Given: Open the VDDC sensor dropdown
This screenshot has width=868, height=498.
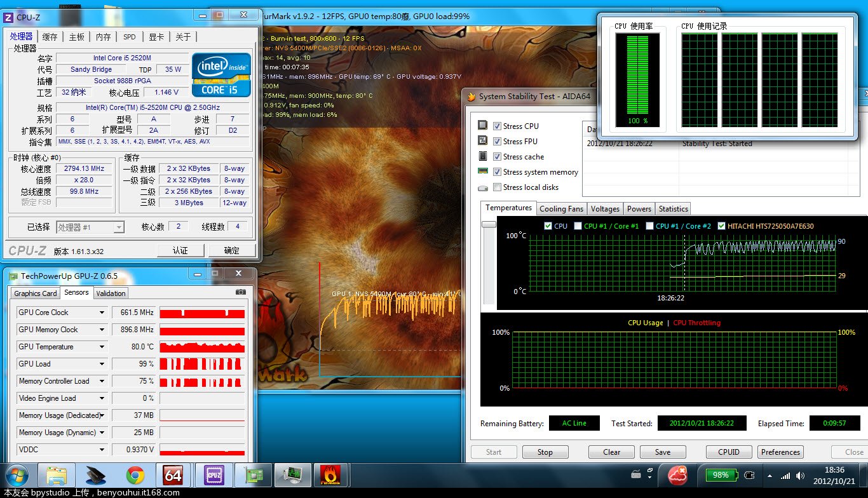Looking at the screenshot, I should tap(102, 450).
